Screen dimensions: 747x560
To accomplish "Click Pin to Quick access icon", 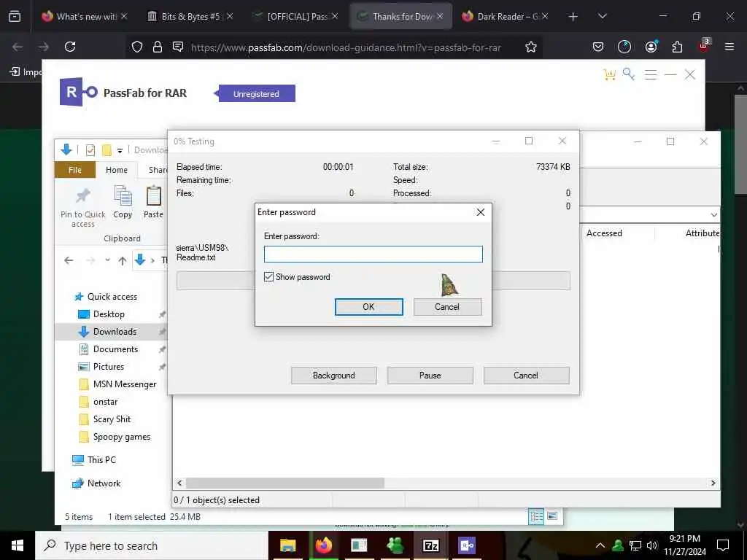I will [x=83, y=196].
